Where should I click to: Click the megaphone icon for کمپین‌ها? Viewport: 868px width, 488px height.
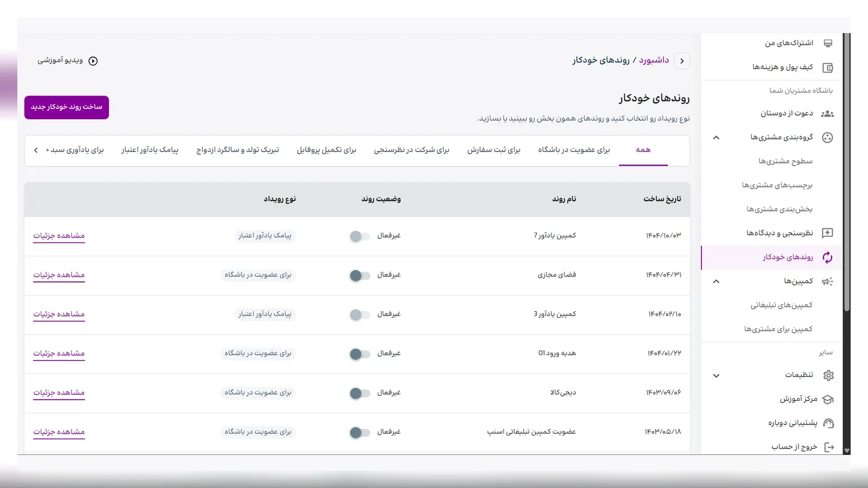coord(827,281)
